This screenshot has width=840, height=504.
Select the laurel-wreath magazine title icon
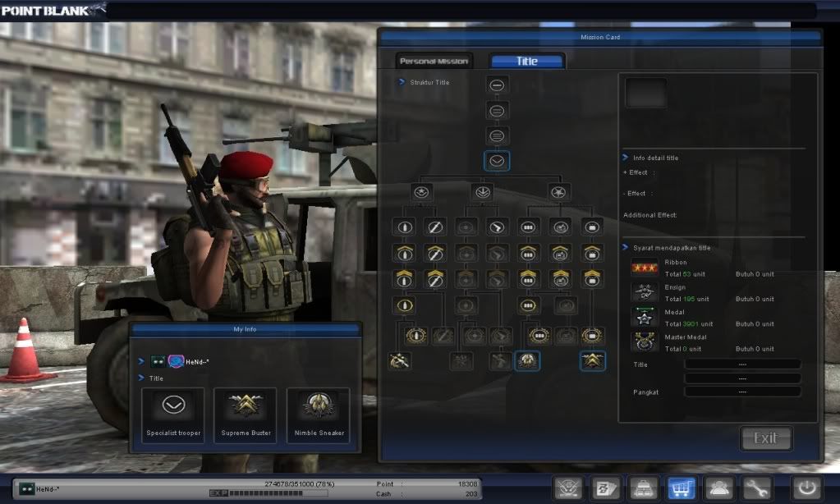pyautogui.click(x=539, y=336)
